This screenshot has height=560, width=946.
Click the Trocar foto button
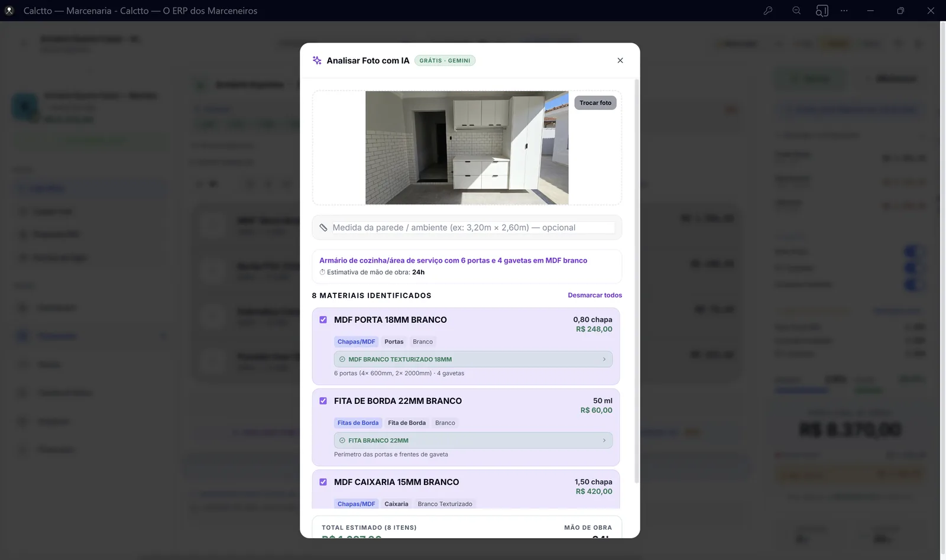click(x=595, y=103)
